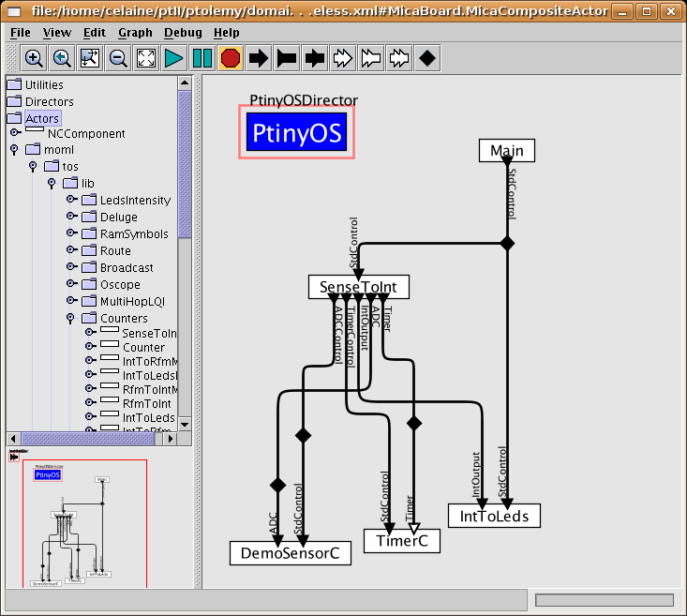The image size is (687, 616).
Task: Select the Main actor on canvas
Action: (507, 150)
